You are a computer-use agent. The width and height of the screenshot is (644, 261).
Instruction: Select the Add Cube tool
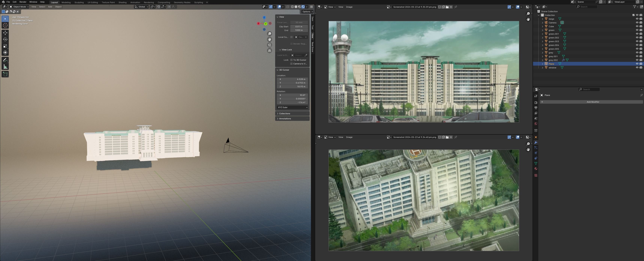tap(5, 74)
